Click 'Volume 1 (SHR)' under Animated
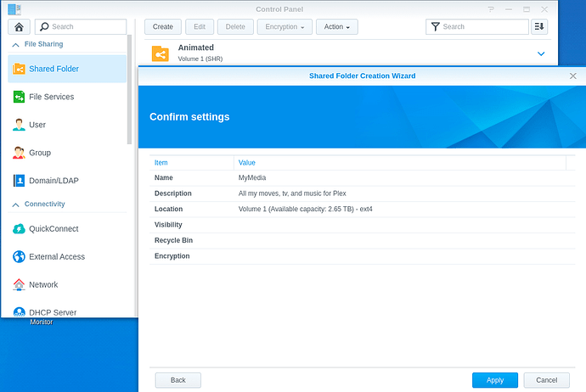Viewport: 586px width, 392px height. coord(200,59)
